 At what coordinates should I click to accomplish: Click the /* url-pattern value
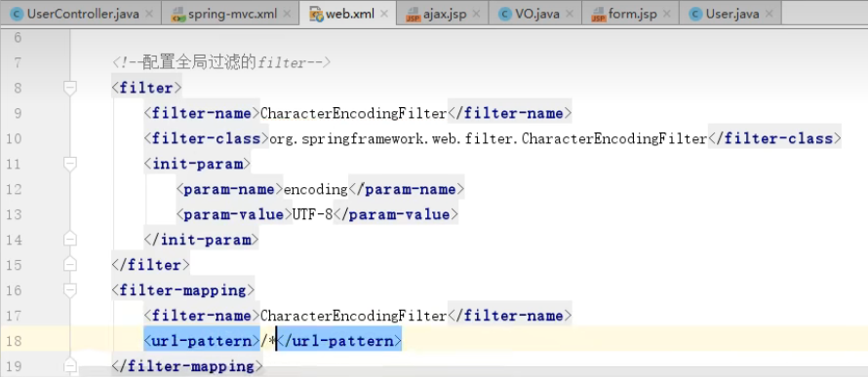click(x=268, y=341)
